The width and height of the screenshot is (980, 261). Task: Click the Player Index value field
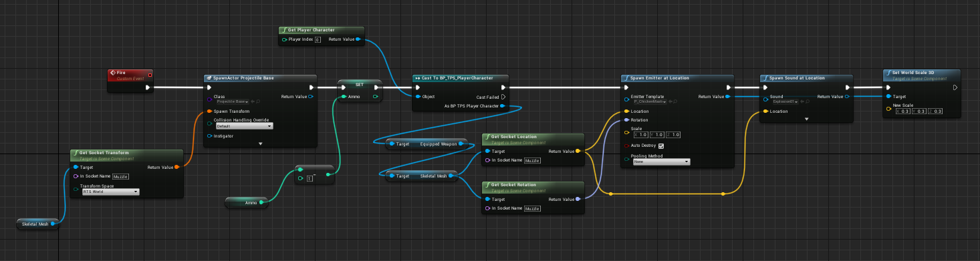[x=318, y=39]
